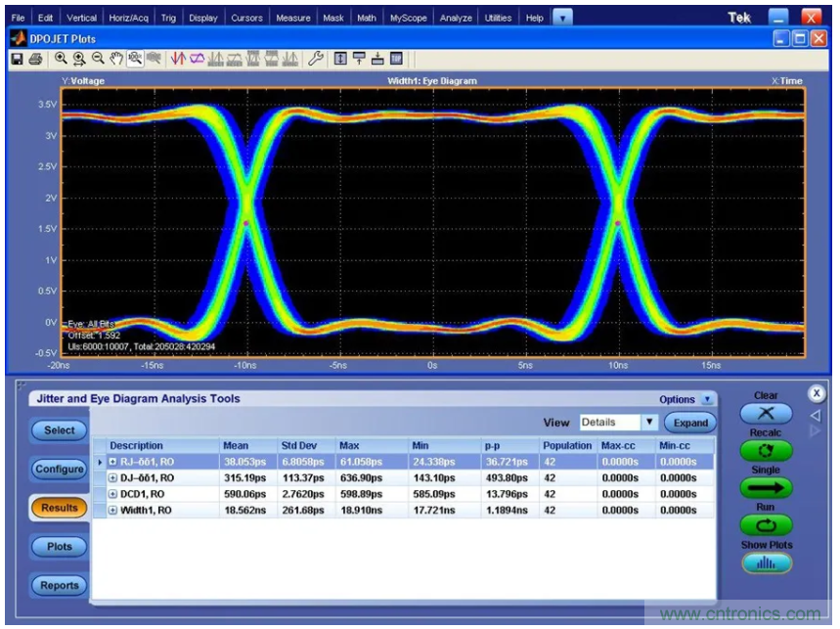Open the wrench settings tool

click(x=315, y=59)
